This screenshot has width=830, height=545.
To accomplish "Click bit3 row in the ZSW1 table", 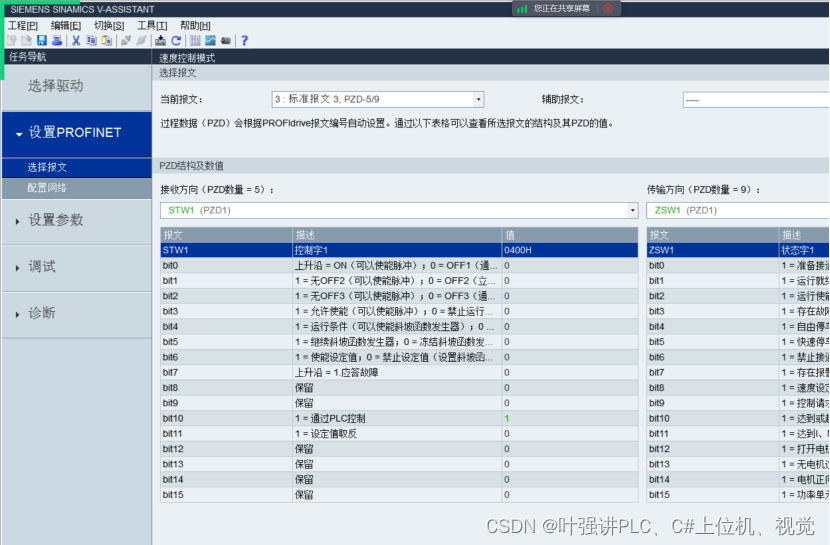I will click(738, 312).
